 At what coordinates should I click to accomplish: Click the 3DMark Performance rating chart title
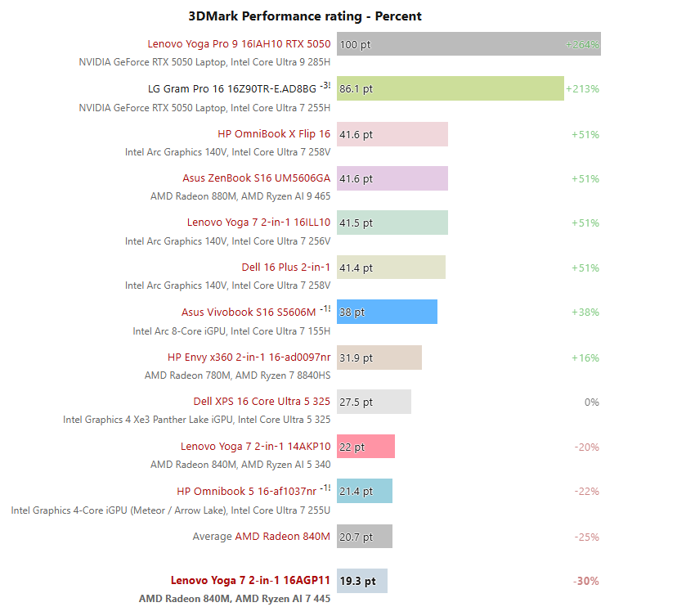click(305, 16)
